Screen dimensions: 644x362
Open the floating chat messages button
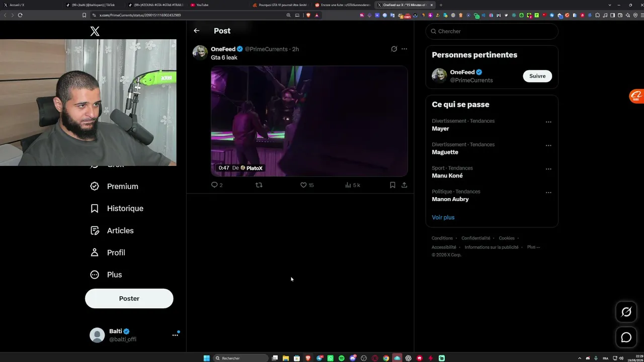click(626, 337)
